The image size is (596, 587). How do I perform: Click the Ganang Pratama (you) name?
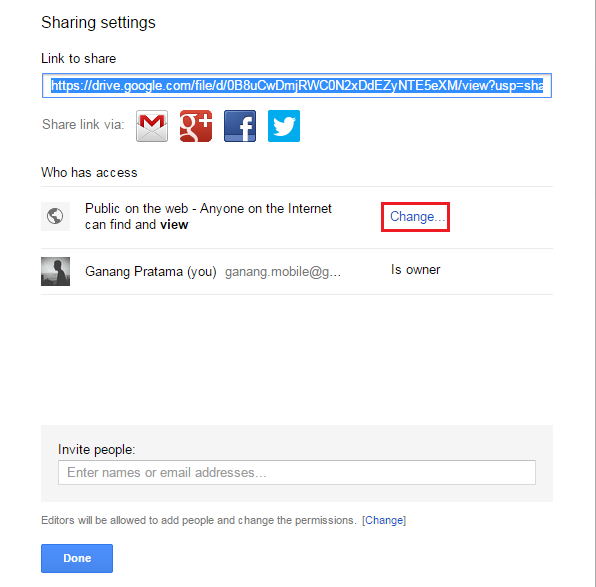(151, 272)
